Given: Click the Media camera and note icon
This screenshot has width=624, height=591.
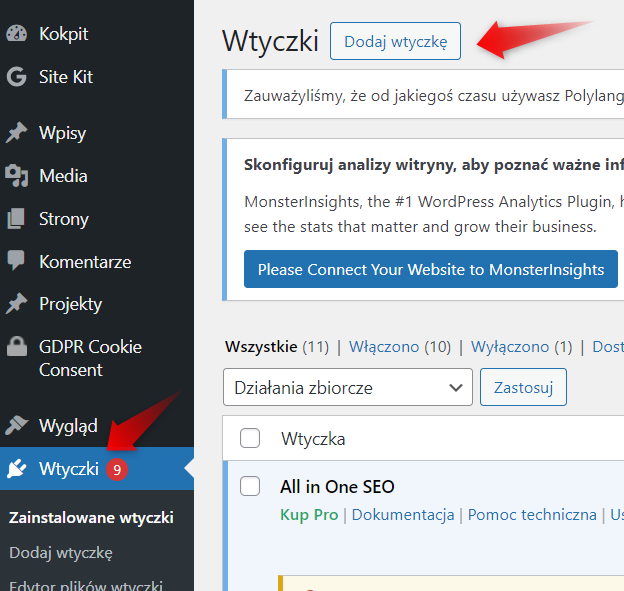Looking at the screenshot, I should (x=16, y=176).
